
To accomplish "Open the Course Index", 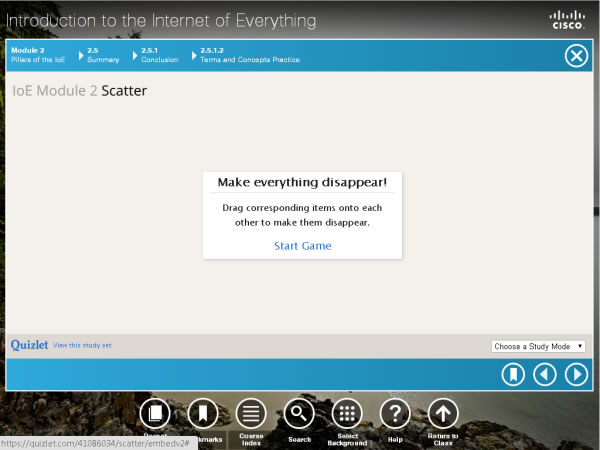I will 250,413.
